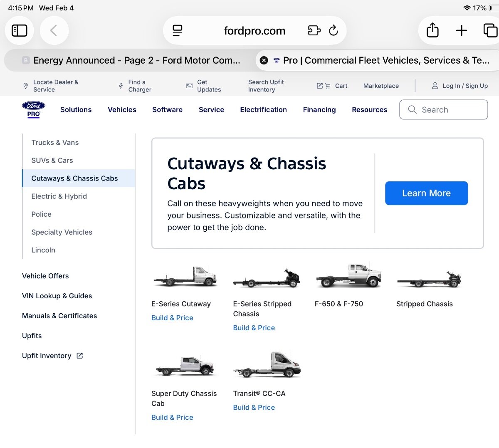Reload the fordpro.com page

(x=333, y=30)
